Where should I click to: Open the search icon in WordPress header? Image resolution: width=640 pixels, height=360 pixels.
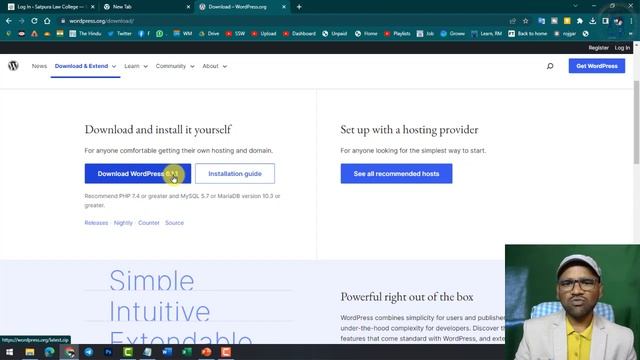coord(550,66)
